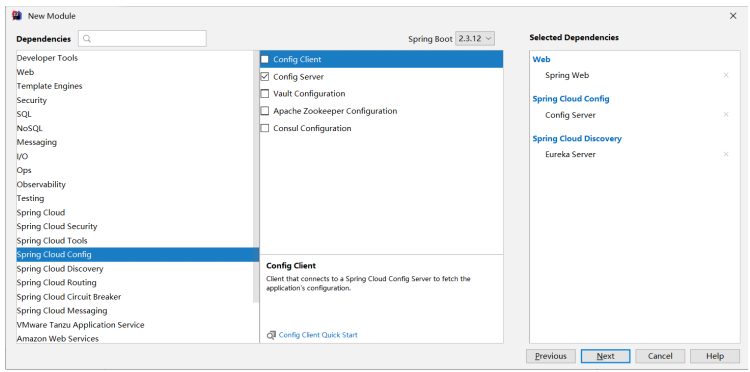Check the Vault Configuration option

pos(265,94)
